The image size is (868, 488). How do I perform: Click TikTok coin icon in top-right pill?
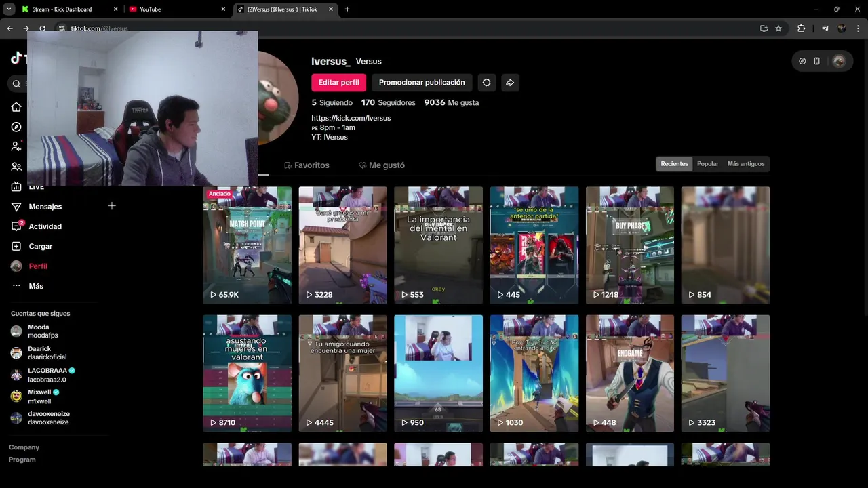point(802,61)
